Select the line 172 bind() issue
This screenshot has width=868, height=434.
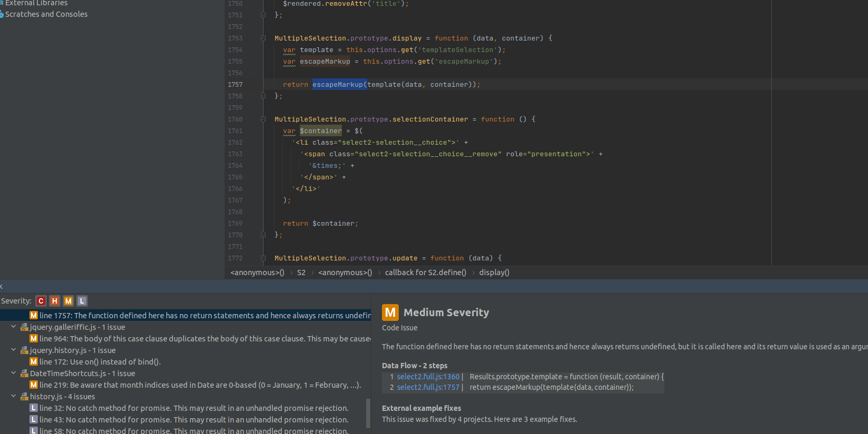point(100,362)
